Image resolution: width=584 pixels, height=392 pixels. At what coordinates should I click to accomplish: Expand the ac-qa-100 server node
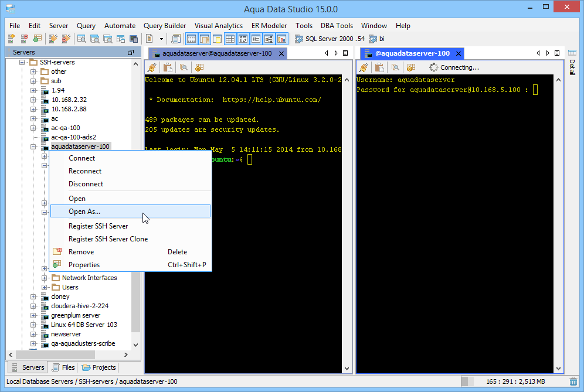click(x=33, y=128)
